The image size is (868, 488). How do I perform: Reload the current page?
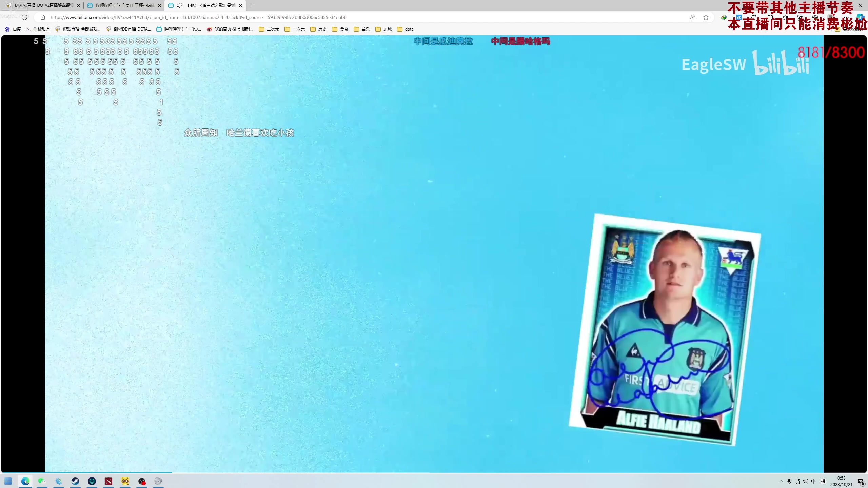tap(24, 17)
